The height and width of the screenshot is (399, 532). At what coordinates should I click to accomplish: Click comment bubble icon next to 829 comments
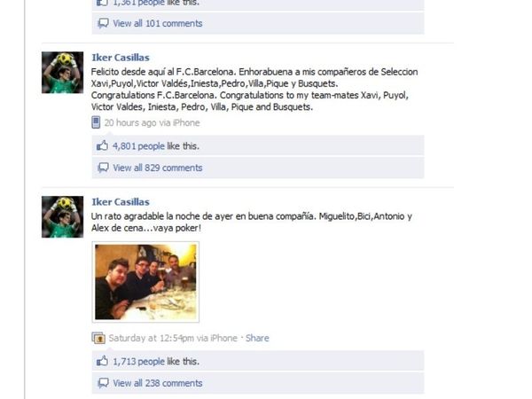103,168
